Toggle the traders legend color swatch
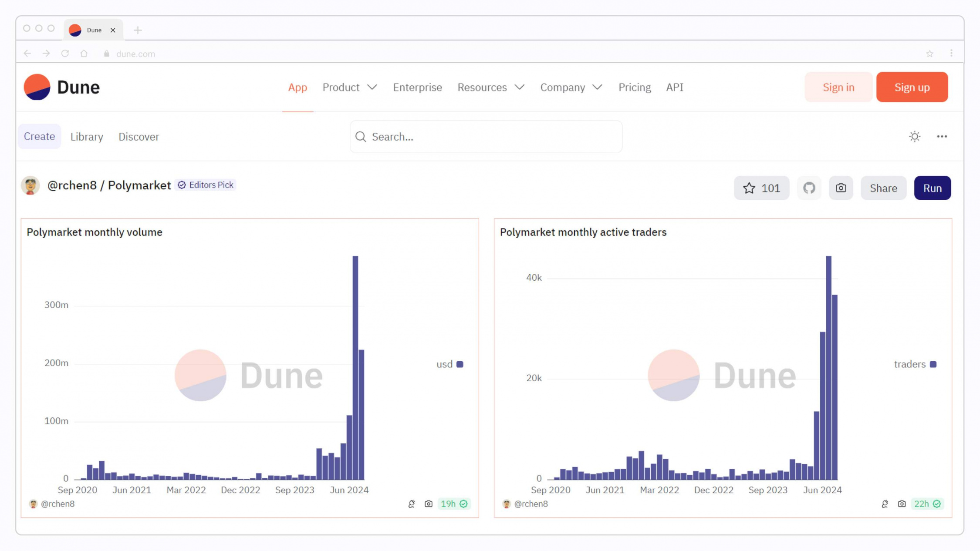The height and width of the screenshot is (551, 980). [x=933, y=364]
